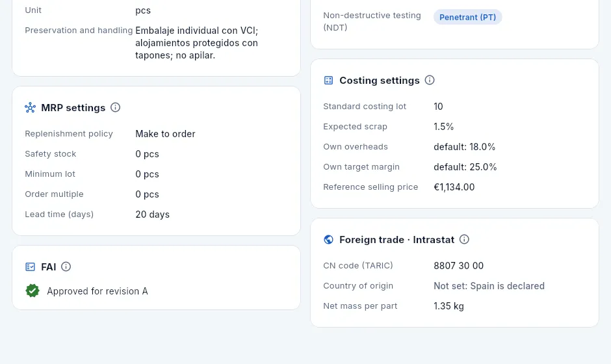This screenshot has height=364, width=611.
Task: Click the 'CN code (TARIC)' label
Action: (358, 266)
